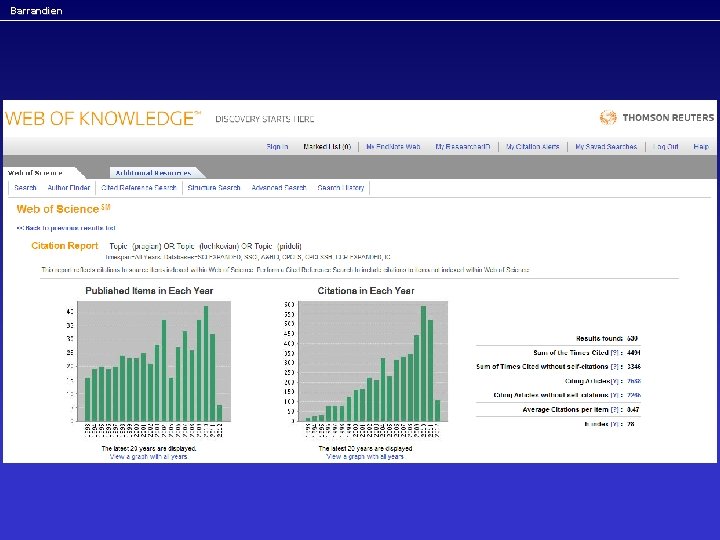Select Cited Reference Search
The image size is (720, 540).
click(x=139, y=187)
